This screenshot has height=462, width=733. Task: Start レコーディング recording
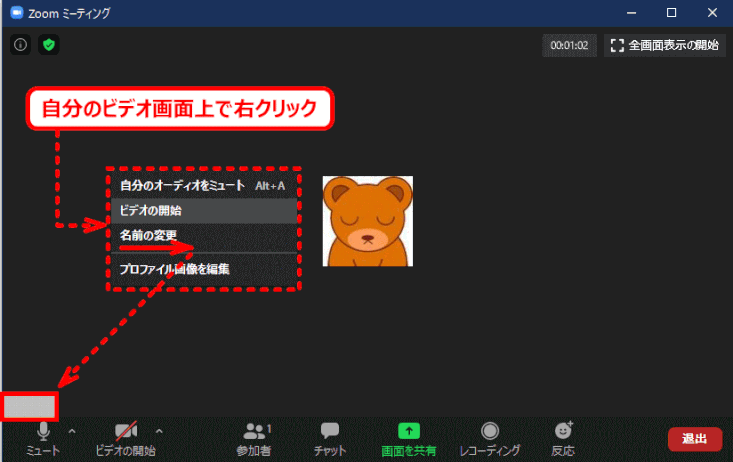coord(490,439)
